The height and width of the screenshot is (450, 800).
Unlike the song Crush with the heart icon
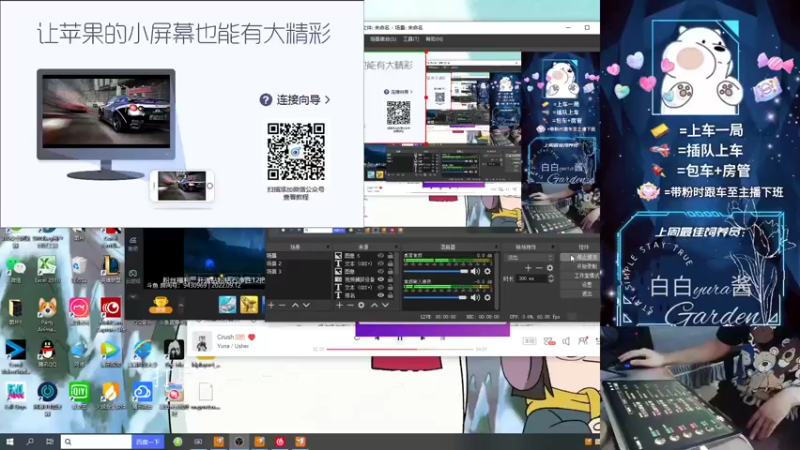point(251,337)
